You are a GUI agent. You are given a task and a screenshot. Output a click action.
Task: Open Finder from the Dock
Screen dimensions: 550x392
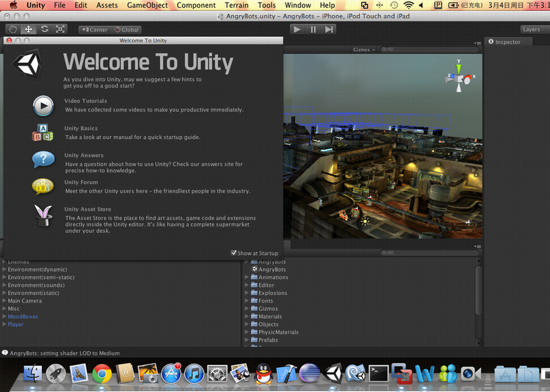point(32,373)
